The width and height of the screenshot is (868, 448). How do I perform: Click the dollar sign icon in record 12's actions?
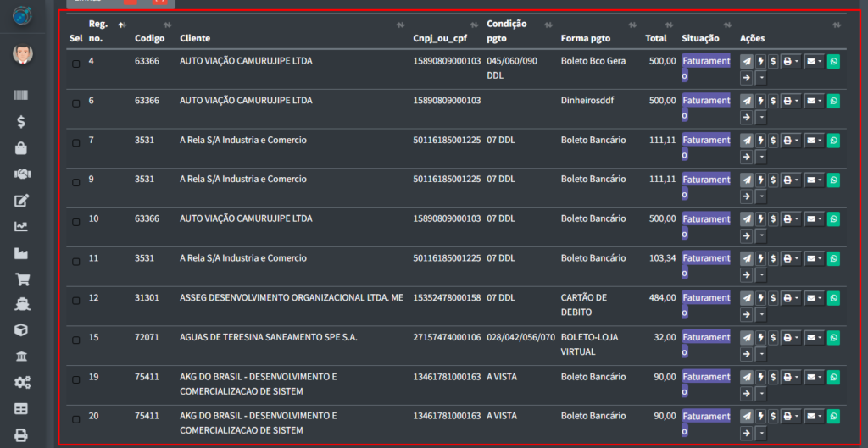(x=773, y=298)
